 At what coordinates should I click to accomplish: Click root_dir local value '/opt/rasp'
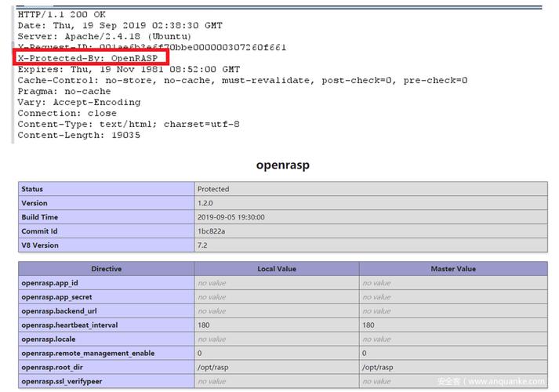[x=212, y=368]
